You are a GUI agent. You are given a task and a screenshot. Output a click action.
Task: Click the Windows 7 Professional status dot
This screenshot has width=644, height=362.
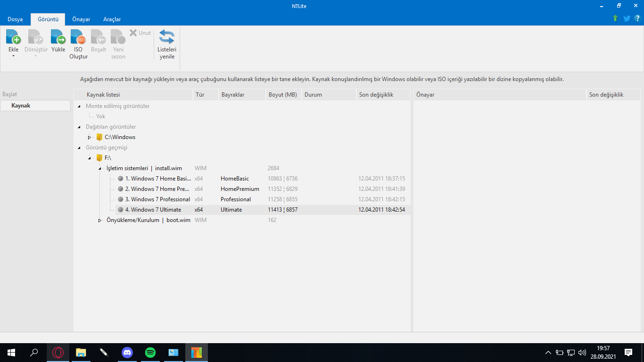(121, 199)
